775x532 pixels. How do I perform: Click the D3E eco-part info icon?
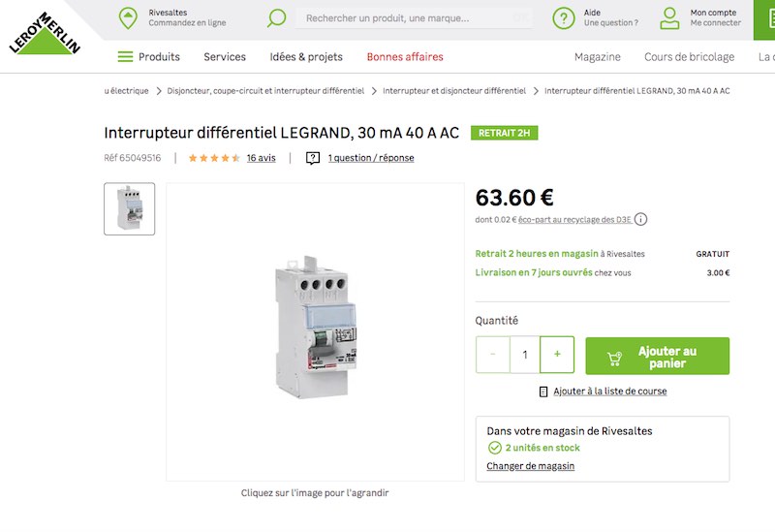pos(640,219)
